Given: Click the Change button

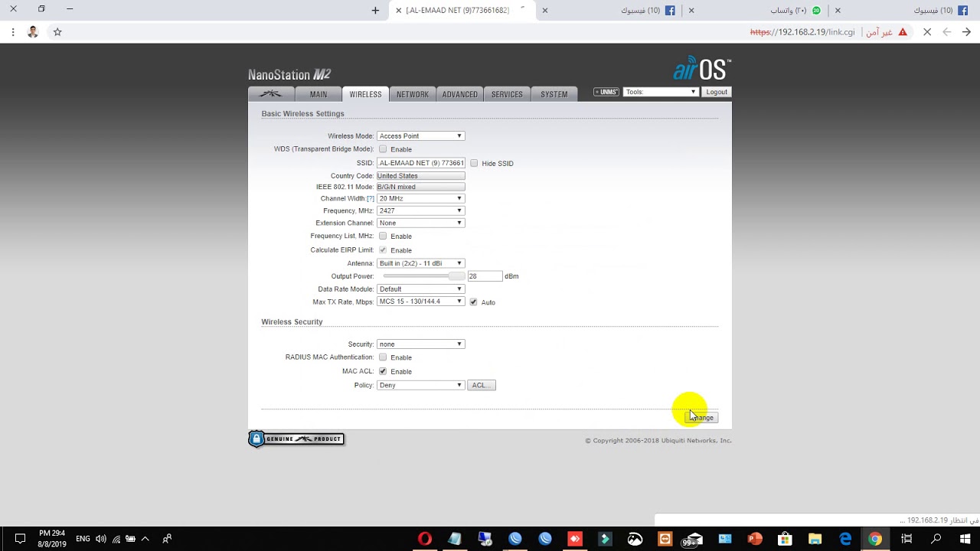Looking at the screenshot, I should click(x=701, y=417).
